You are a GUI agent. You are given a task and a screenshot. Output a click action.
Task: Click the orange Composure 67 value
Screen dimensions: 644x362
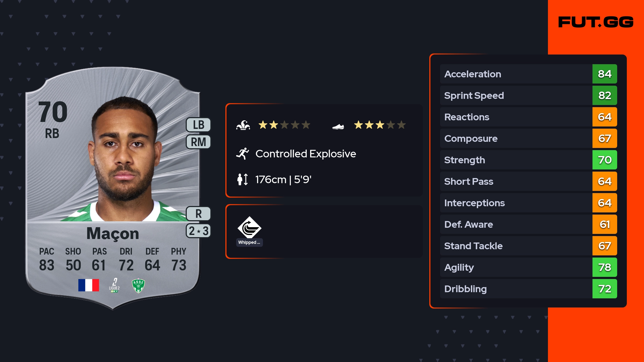click(x=605, y=138)
